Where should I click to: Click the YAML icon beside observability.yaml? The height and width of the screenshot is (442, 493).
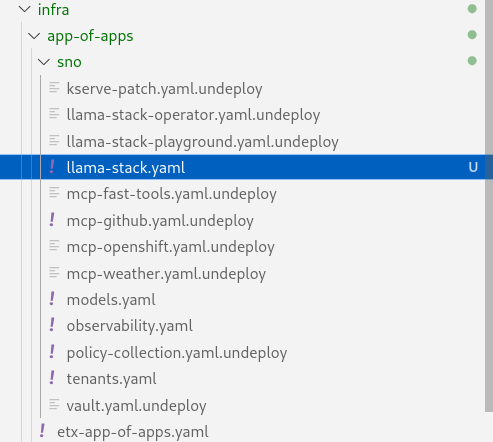point(52,325)
